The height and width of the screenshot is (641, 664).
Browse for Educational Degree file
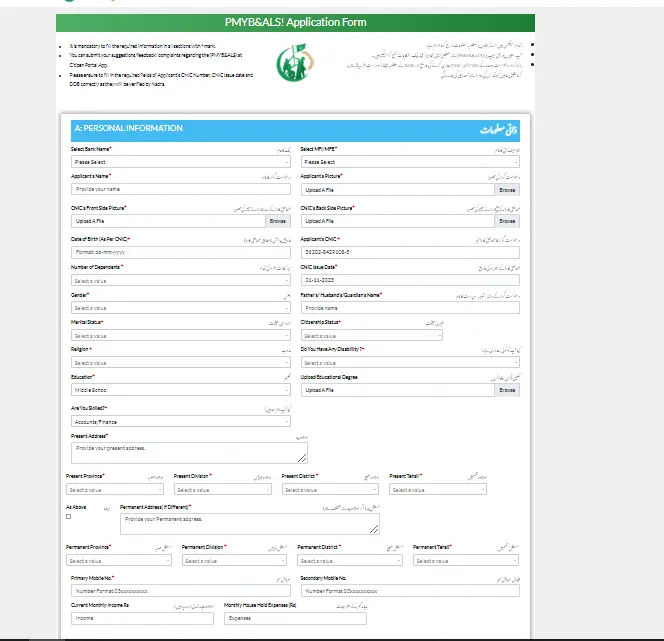(x=507, y=390)
